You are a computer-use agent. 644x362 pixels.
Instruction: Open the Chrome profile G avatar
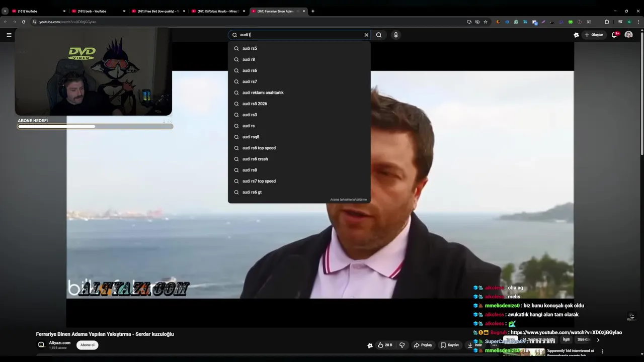629,22
